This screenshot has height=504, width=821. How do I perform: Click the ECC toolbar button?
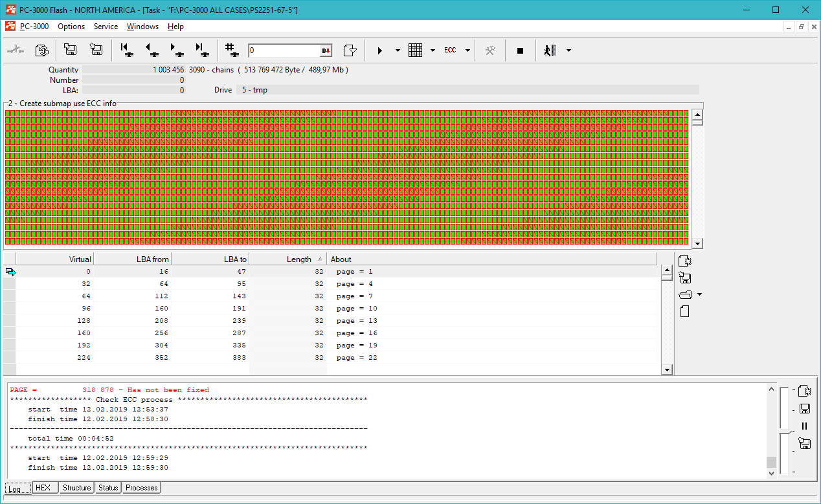point(450,50)
